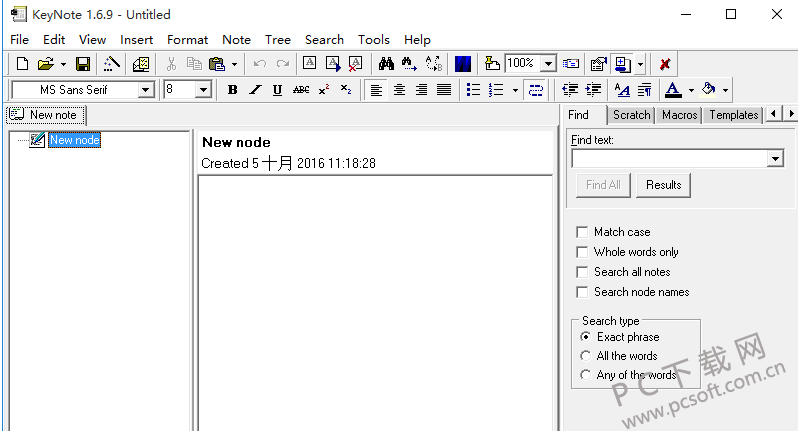Click the Find All button
This screenshot has width=798, height=431.
point(603,185)
